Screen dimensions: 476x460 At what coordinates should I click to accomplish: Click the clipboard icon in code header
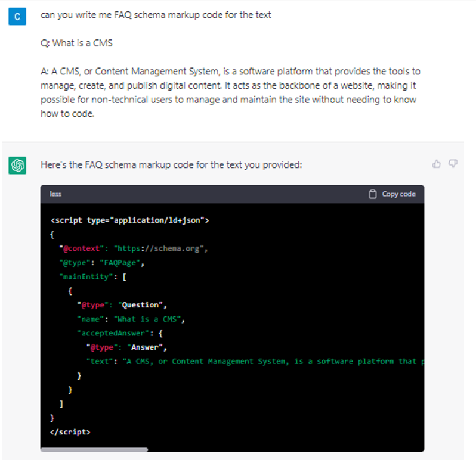click(x=372, y=194)
